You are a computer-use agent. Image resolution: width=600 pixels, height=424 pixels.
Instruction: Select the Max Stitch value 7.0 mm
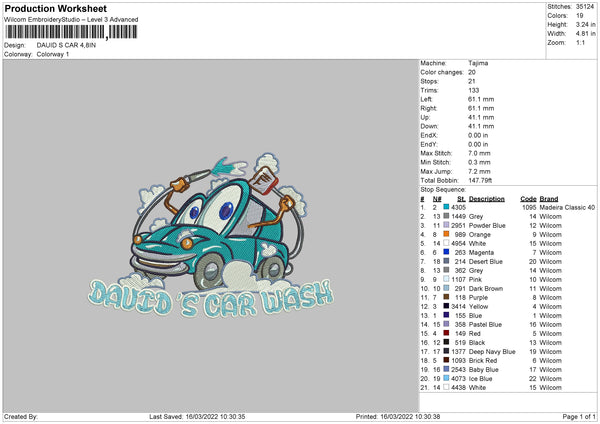click(479, 153)
